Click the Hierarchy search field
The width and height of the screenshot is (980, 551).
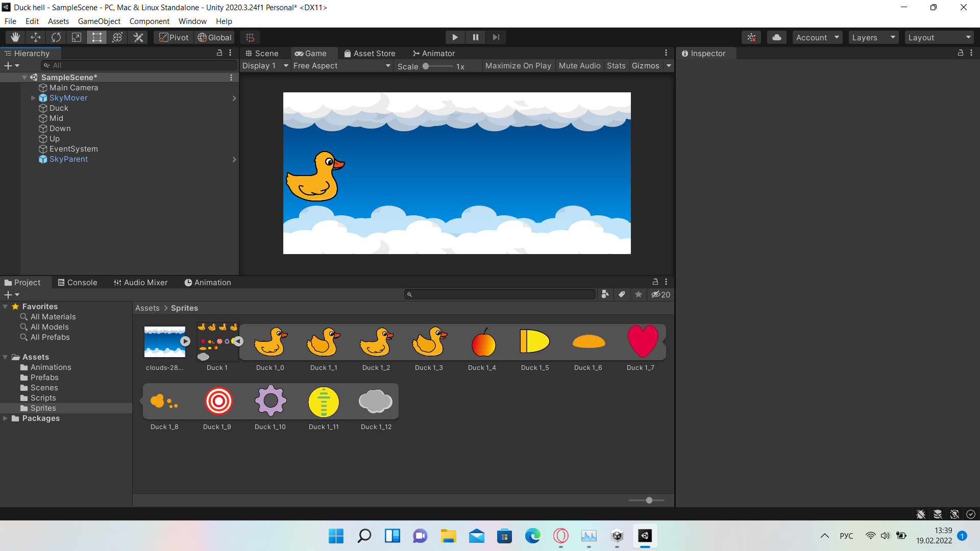[139, 66]
